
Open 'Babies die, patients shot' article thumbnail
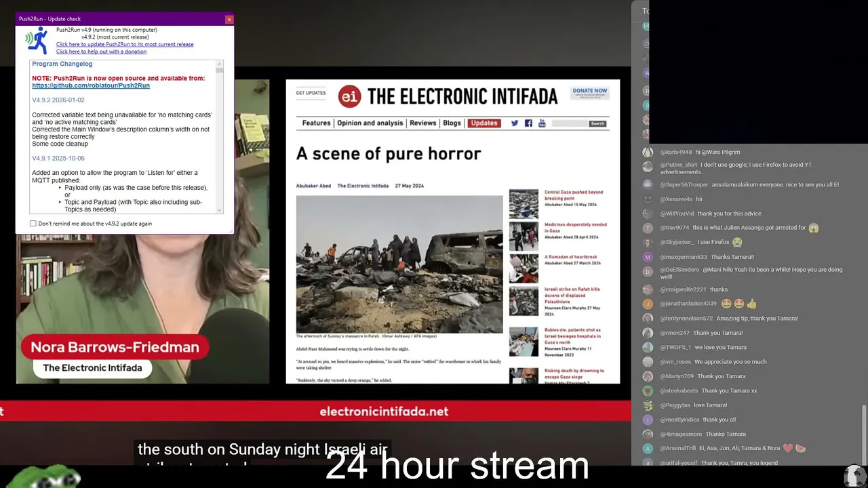tap(524, 342)
